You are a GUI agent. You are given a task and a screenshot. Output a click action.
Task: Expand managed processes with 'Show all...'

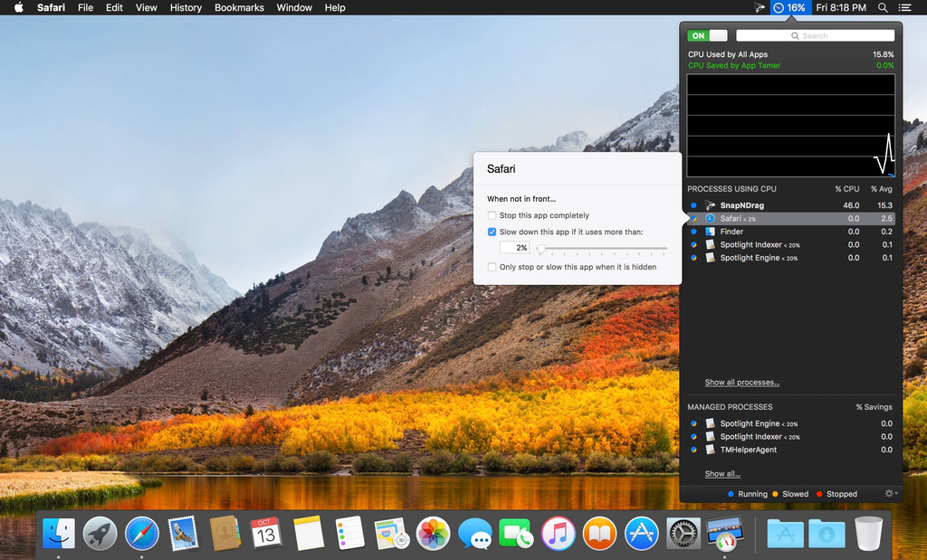pos(722,474)
